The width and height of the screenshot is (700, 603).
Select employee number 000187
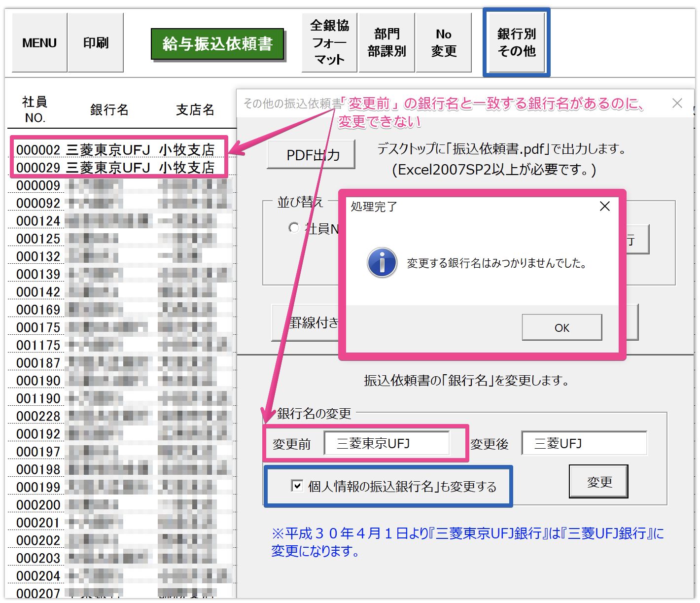tap(38, 363)
